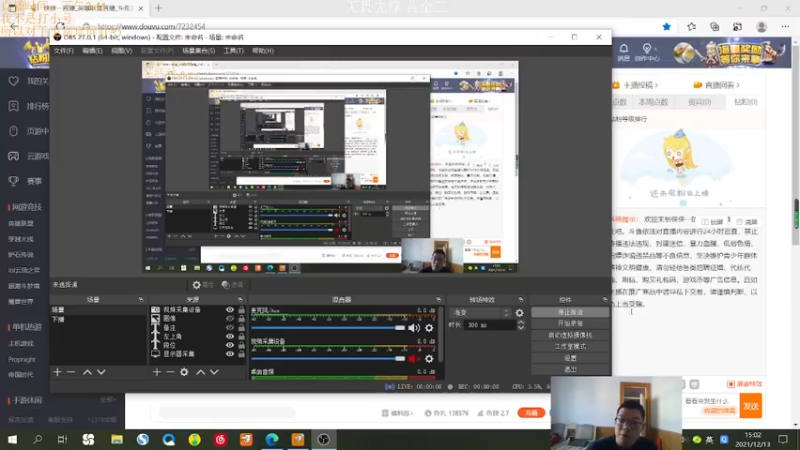Open 场景集合(S) menu in OBS

[198, 51]
